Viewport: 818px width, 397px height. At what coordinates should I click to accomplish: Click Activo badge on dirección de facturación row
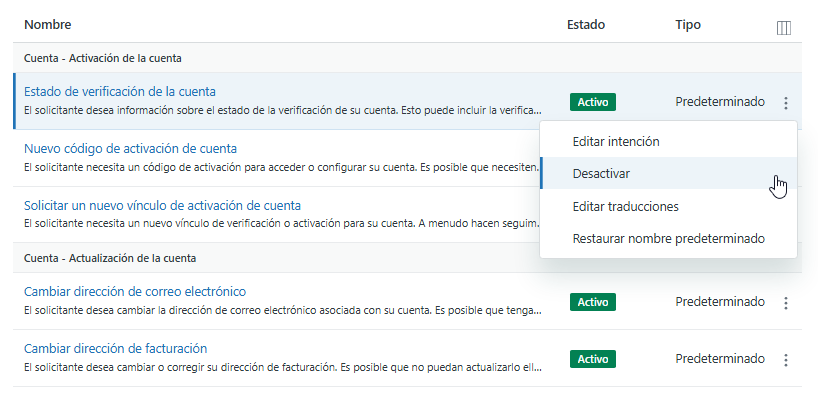(593, 359)
